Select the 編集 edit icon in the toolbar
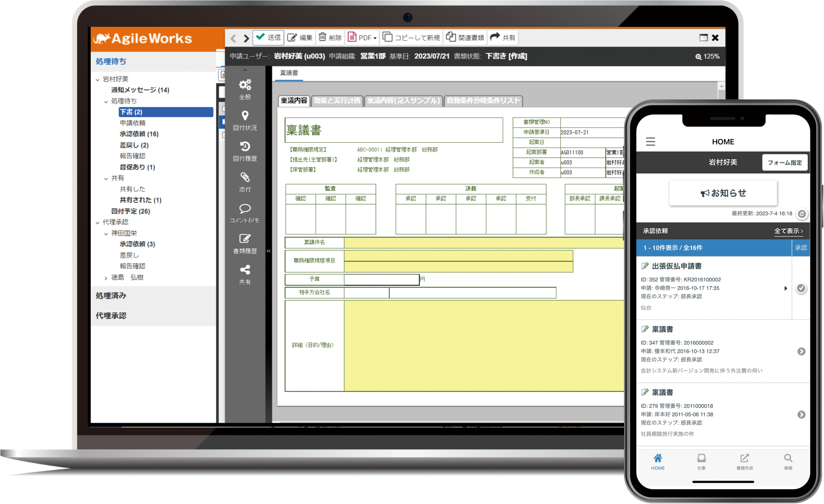The image size is (824, 504). click(292, 37)
